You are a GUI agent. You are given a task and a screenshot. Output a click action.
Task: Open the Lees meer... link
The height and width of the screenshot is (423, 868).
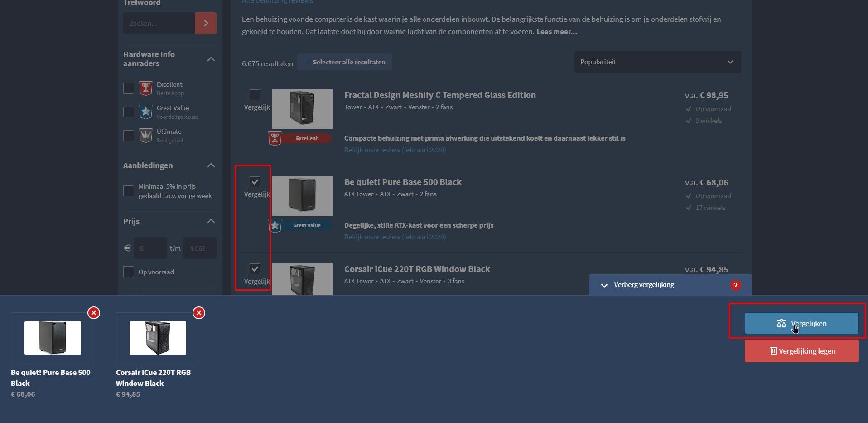(x=557, y=31)
